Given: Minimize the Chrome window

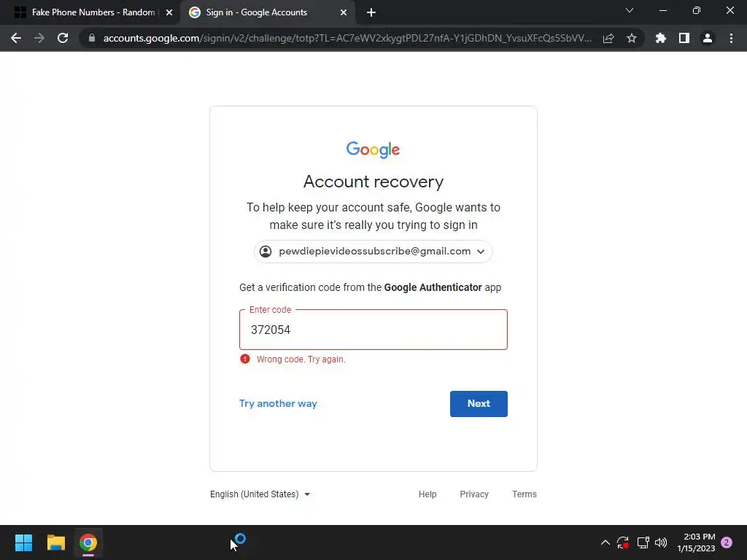Looking at the screenshot, I should pos(662,10).
